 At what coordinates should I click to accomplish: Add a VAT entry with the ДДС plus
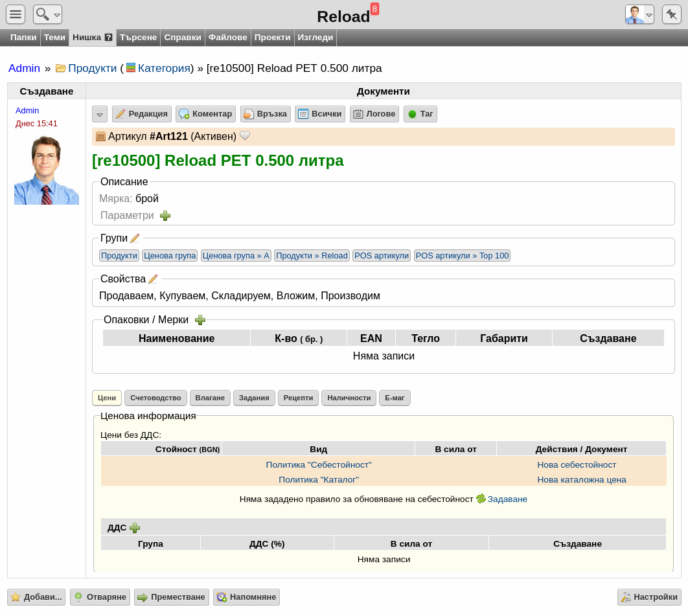[x=135, y=528]
